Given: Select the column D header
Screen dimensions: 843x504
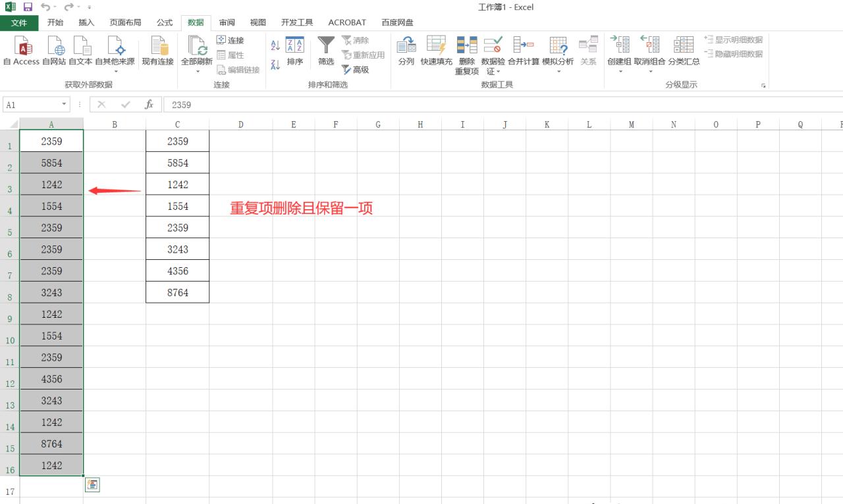Looking at the screenshot, I should 241,124.
